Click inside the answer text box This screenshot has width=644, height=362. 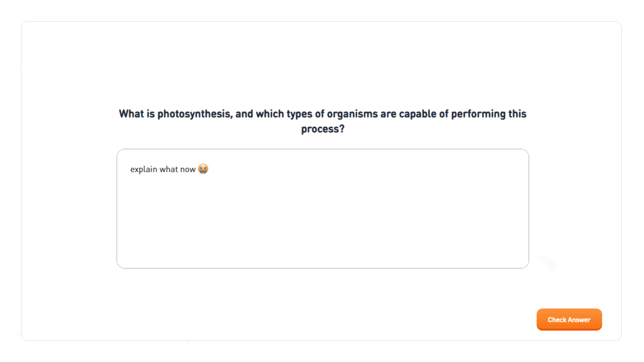tap(322, 208)
